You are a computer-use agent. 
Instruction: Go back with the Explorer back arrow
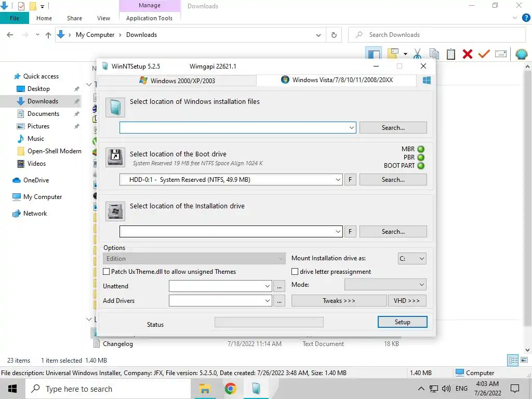point(10,35)
